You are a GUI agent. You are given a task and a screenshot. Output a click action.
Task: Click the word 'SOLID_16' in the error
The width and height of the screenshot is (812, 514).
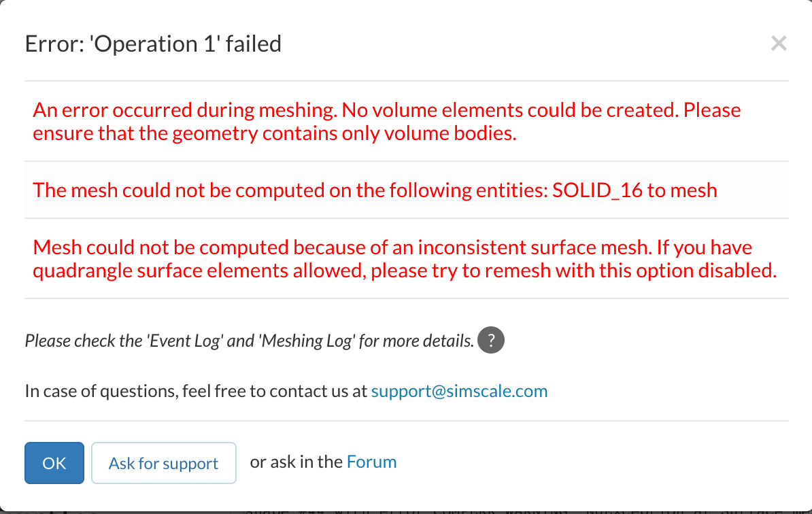tap(597, 190)
